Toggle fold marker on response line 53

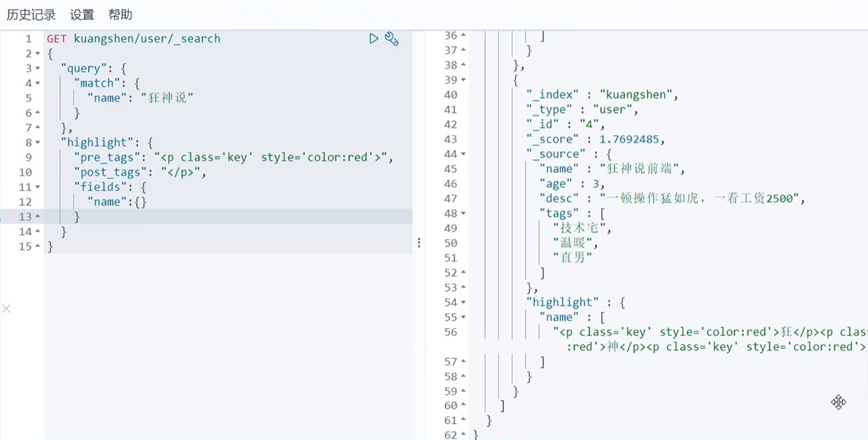point(463,288)
